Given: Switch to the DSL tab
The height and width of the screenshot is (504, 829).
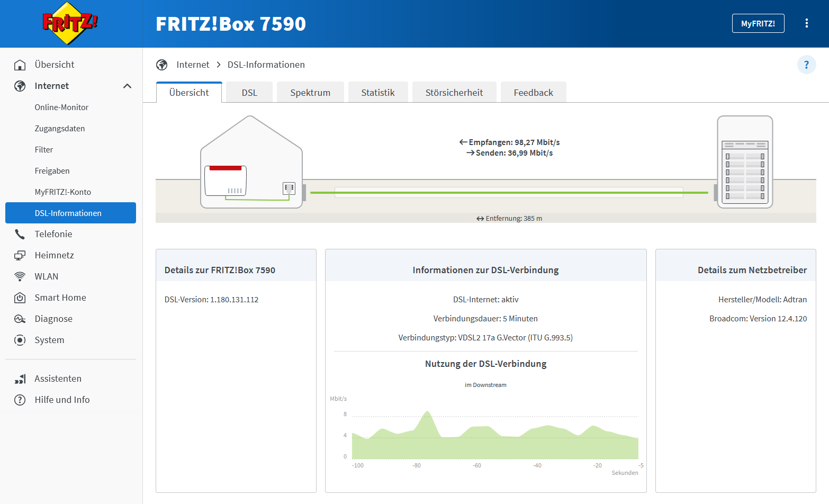Looking at the screenshot, I should (249, 93).
